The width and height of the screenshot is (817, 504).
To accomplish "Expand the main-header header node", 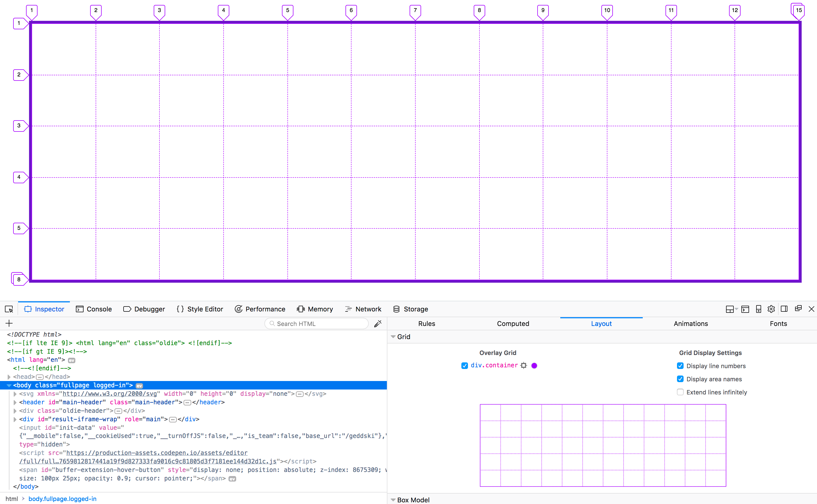I will [x=15, y=402].
